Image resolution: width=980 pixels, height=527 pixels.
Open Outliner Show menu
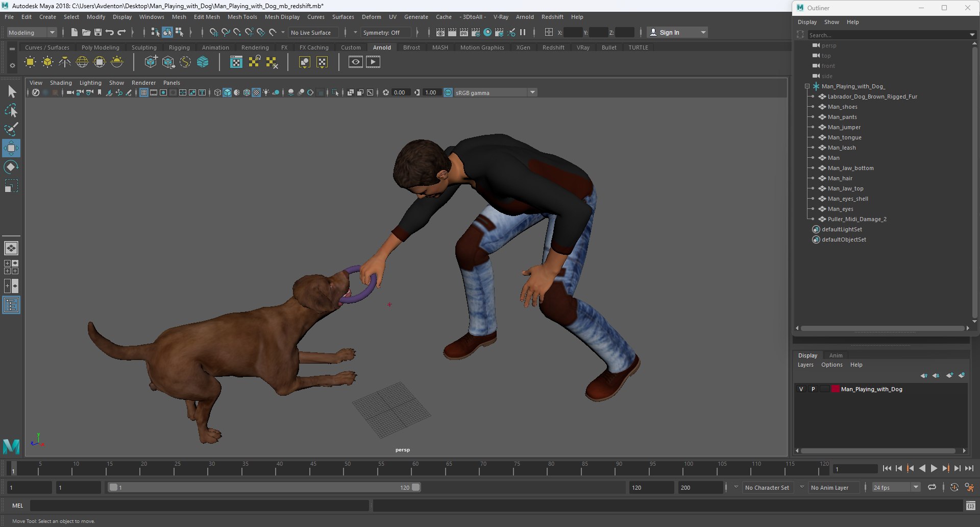coord(831,22)
